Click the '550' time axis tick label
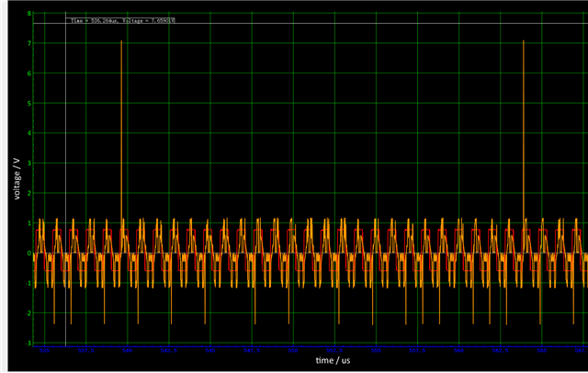 (293, 351)
